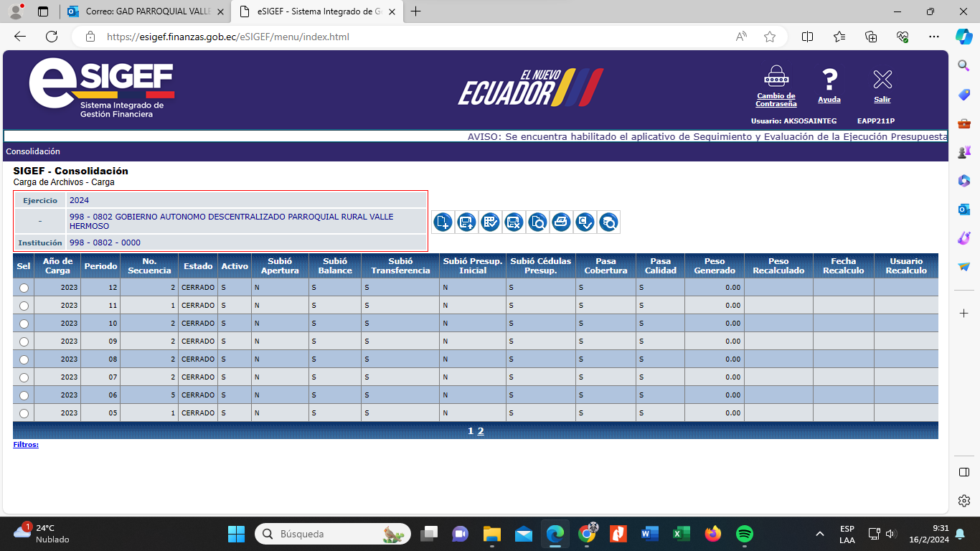Click the grid with checkmark validation icon

click(490, 222)
